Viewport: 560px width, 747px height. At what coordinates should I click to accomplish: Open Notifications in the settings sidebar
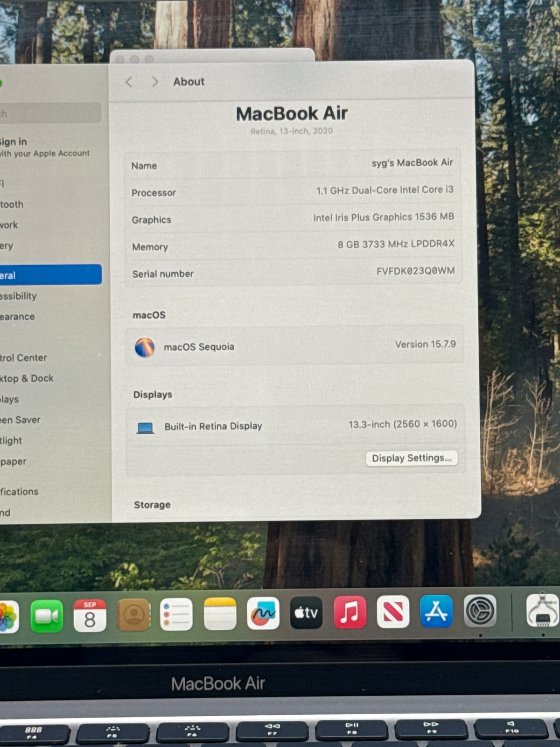coord(19,492)
